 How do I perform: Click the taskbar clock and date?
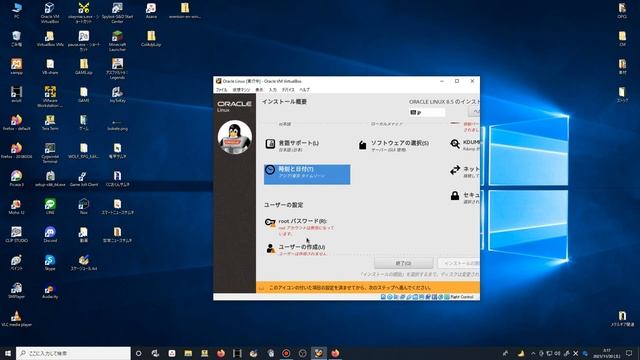607,353
